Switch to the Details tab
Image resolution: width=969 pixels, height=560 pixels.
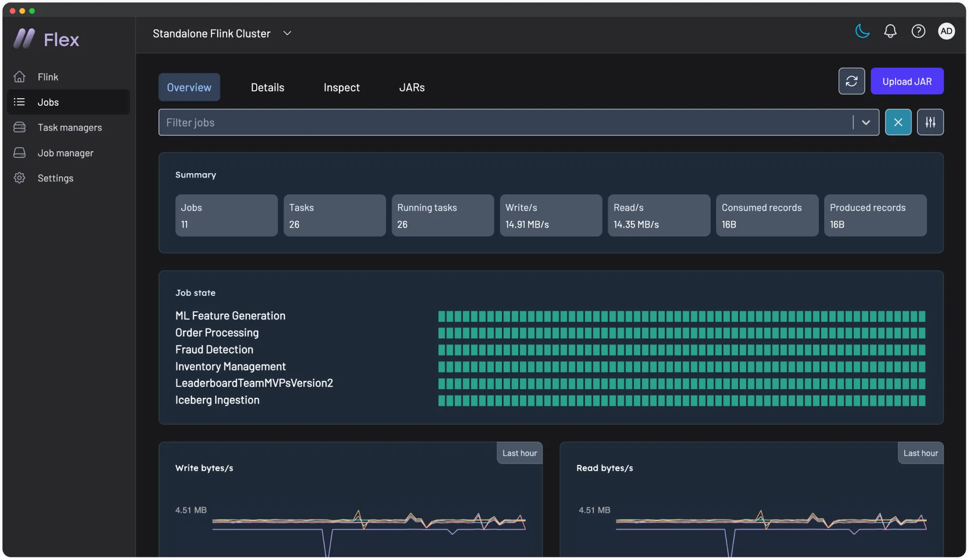click(267, 88)
